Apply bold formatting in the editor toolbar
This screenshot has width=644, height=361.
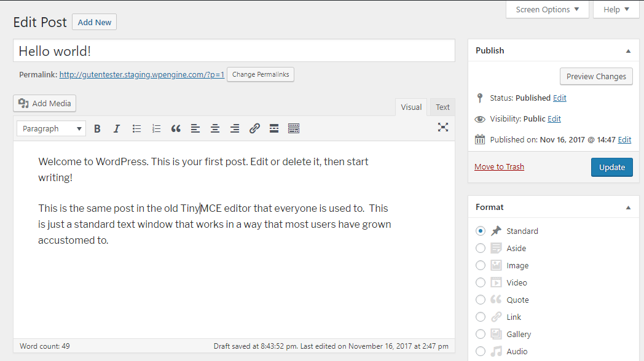97,128
